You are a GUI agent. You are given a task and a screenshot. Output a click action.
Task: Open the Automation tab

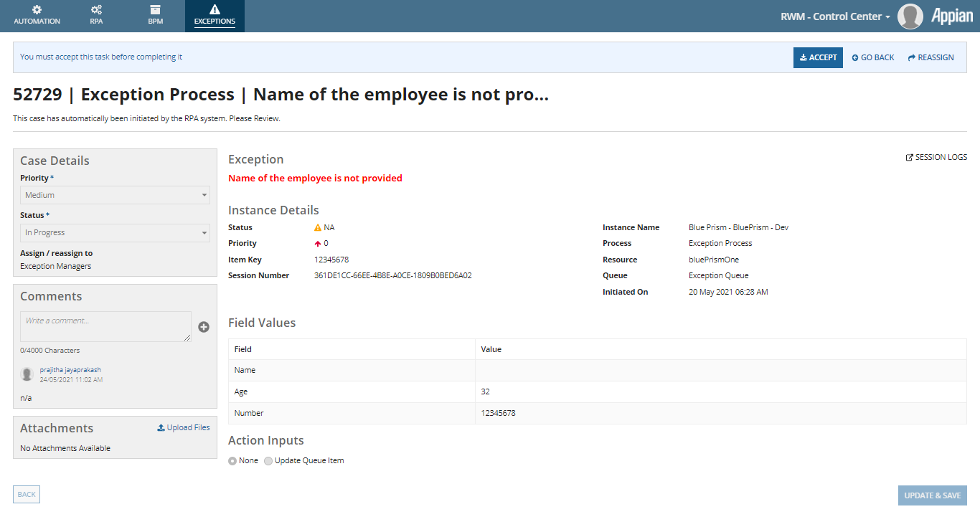[37, 16]
